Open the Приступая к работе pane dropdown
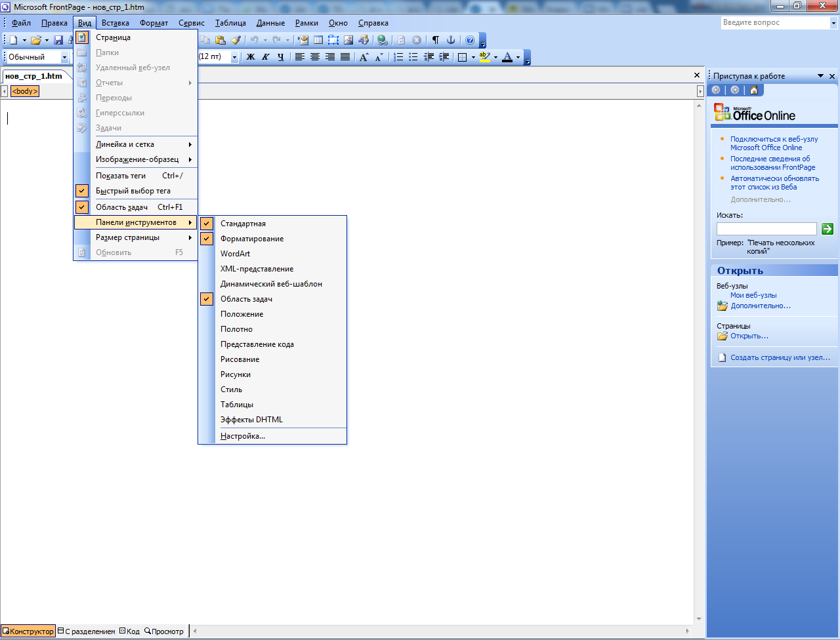Screen dimensions: 840x640 [x=820, y=76]
